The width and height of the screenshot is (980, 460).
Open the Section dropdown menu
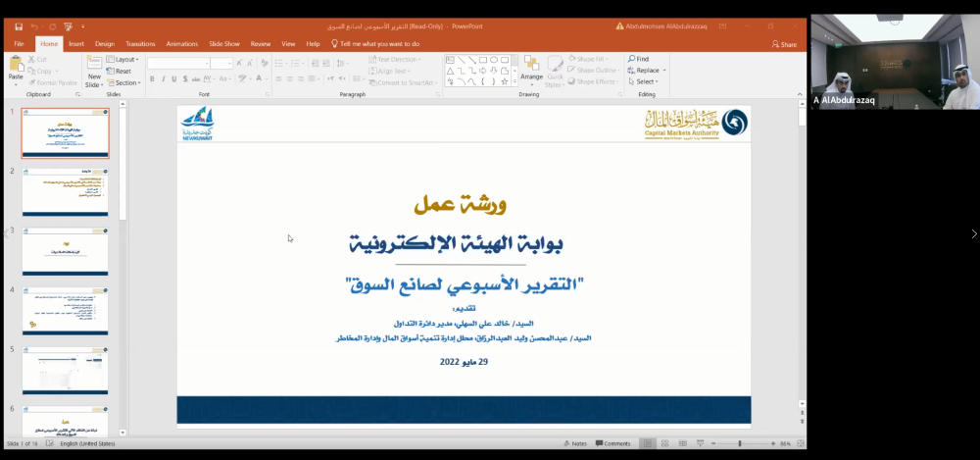coord(123,82)
